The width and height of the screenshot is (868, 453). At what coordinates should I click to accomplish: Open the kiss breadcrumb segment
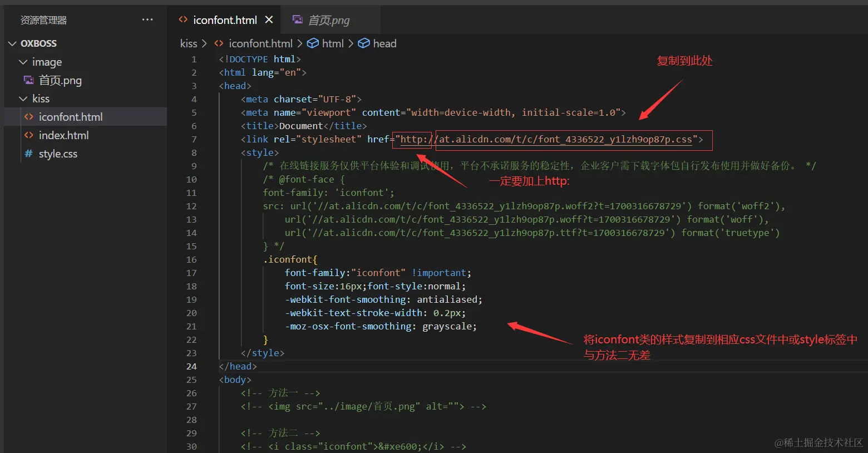pyautogui.click(x=189, y=43)
